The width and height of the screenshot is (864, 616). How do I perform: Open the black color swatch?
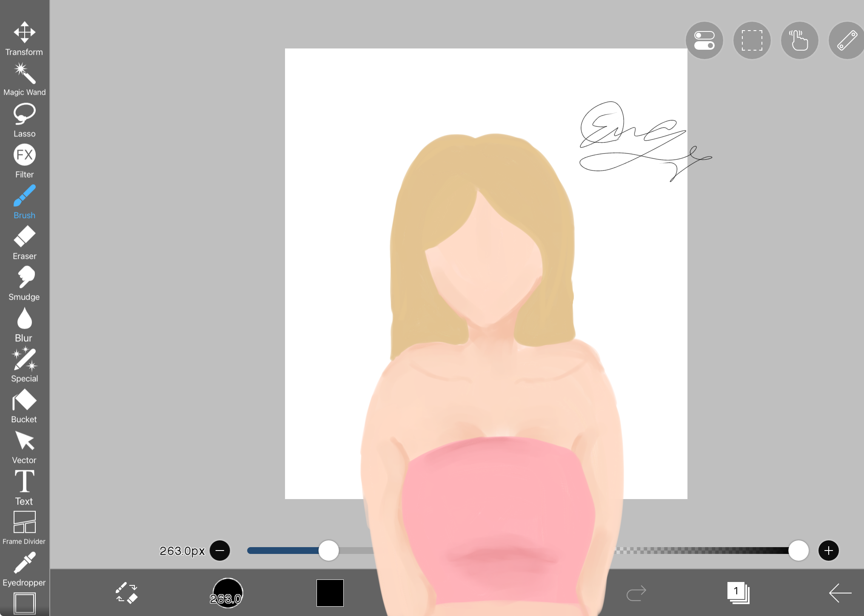tap(330, 593)
